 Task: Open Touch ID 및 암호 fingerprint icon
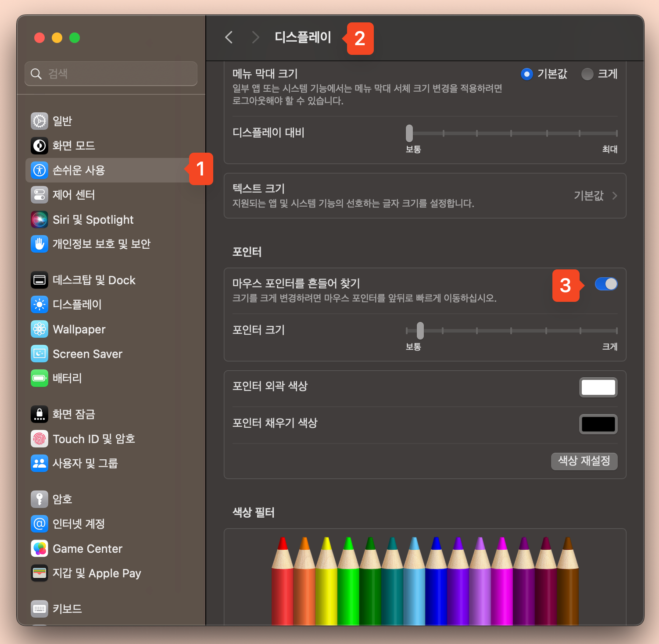39,439
